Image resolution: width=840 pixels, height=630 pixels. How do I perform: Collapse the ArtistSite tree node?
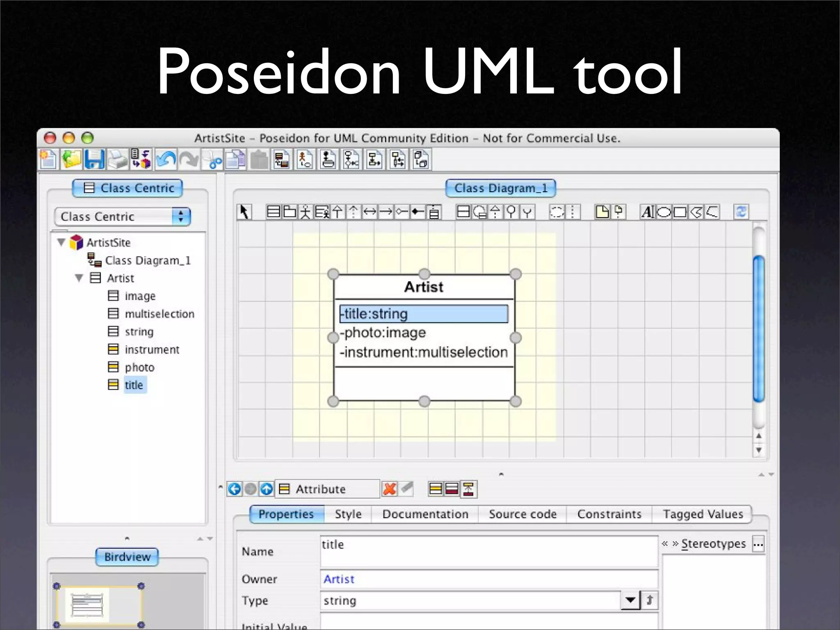(62, 242)
